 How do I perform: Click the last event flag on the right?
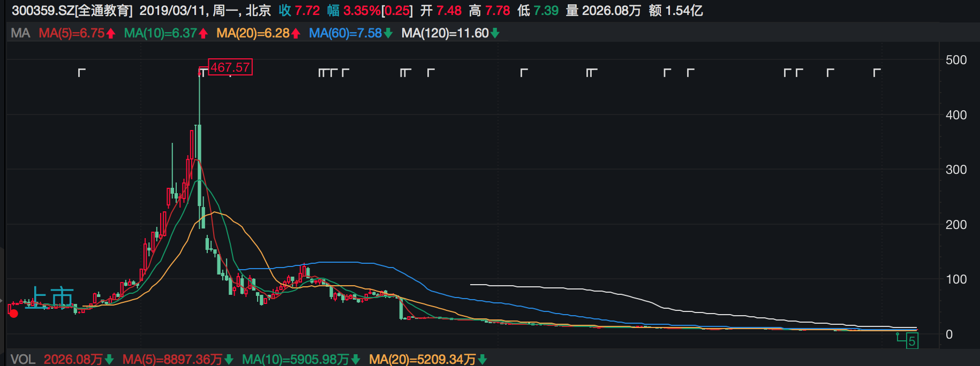pyautogui.click(x=877, y=72)
